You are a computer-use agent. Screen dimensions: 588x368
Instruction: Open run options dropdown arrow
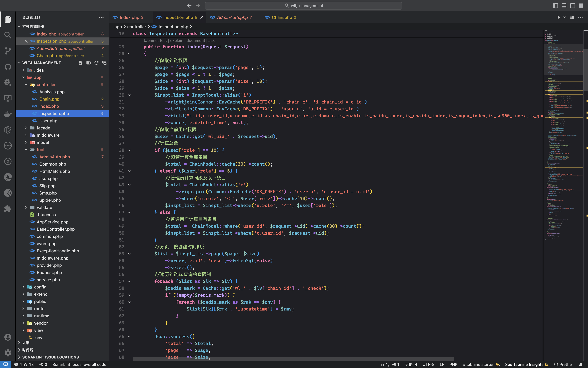[564, 17]
